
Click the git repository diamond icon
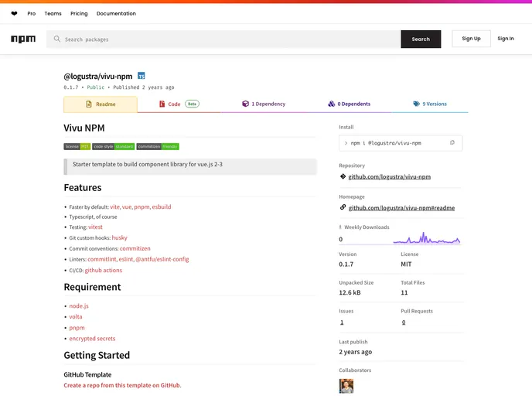click(x=343, y=176)
